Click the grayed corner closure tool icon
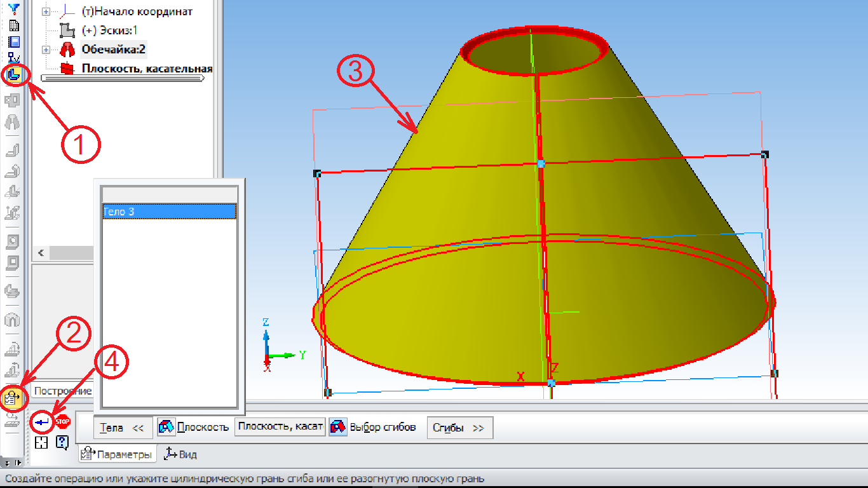This screenshot has height=488, width=868. (x=12, y=320)
